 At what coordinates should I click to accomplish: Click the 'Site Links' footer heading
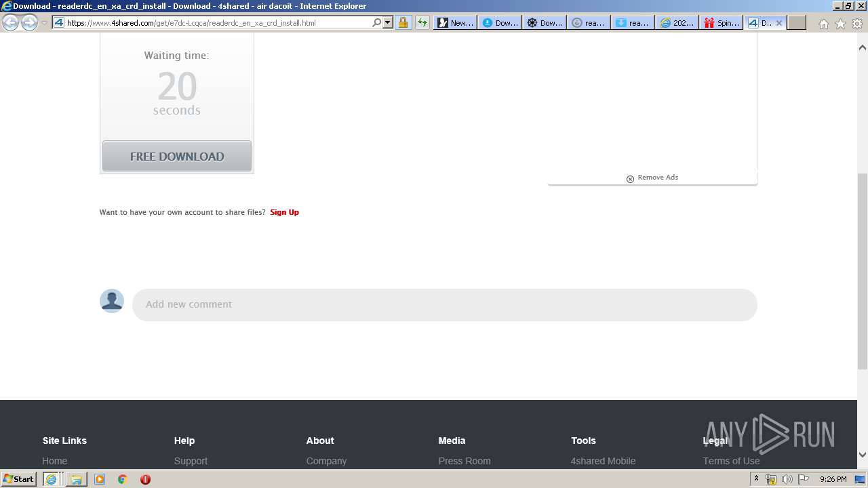point(64,441)
